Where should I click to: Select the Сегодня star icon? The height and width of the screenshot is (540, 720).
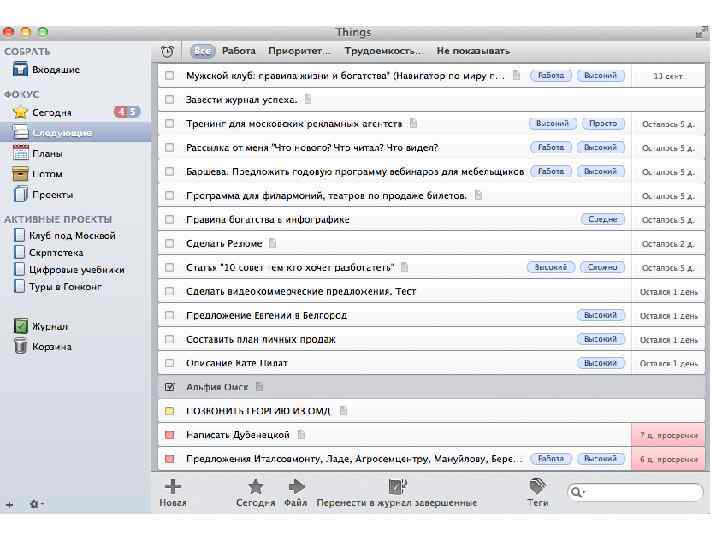tap(20, 112)
